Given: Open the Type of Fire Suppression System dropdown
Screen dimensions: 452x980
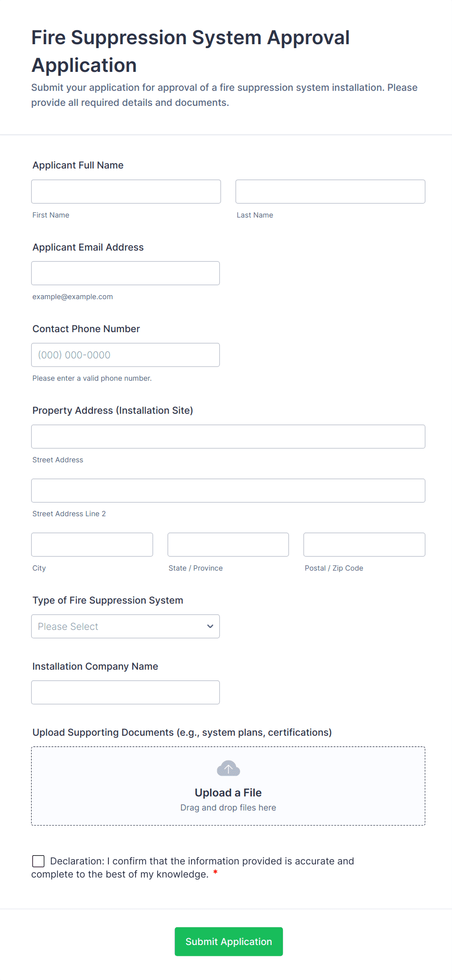Looking at the screenshot, I should [x=125, y=626].
